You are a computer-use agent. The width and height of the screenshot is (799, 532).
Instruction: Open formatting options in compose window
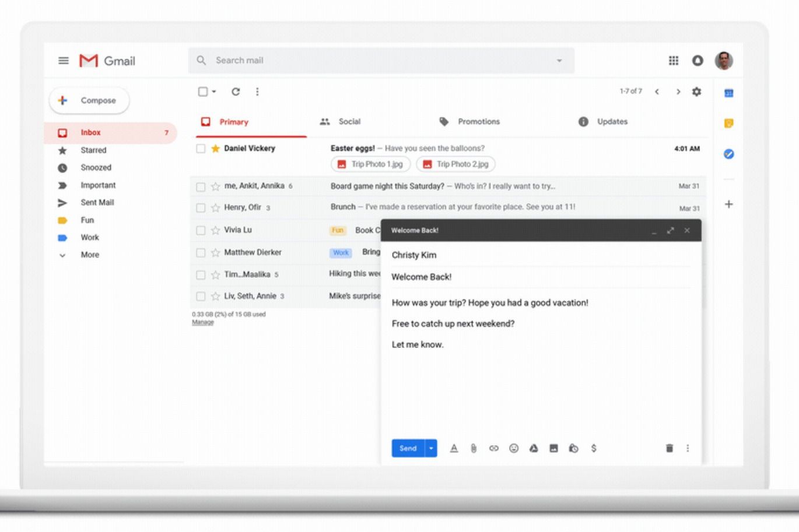(x=454, y=448)
